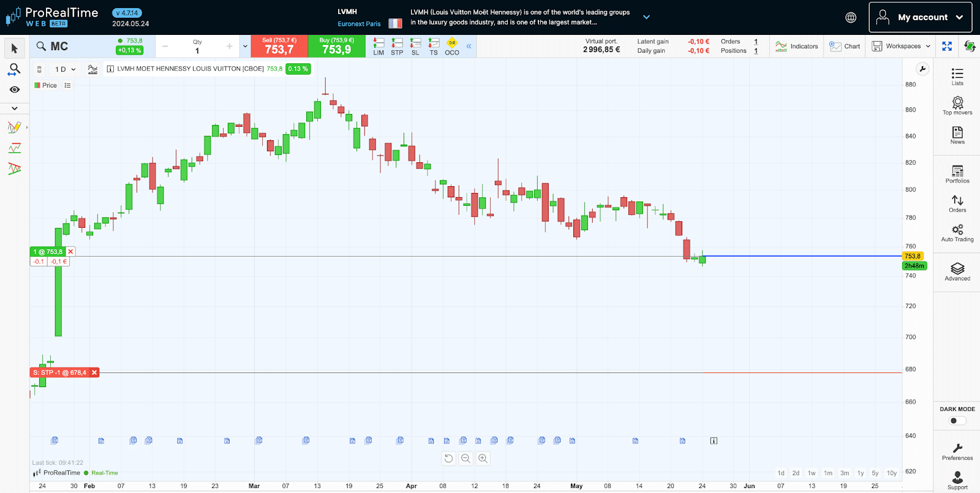This screenshot has height=493, width=980.
Task: Click the chart link group icon
Action: coord(39,69)
